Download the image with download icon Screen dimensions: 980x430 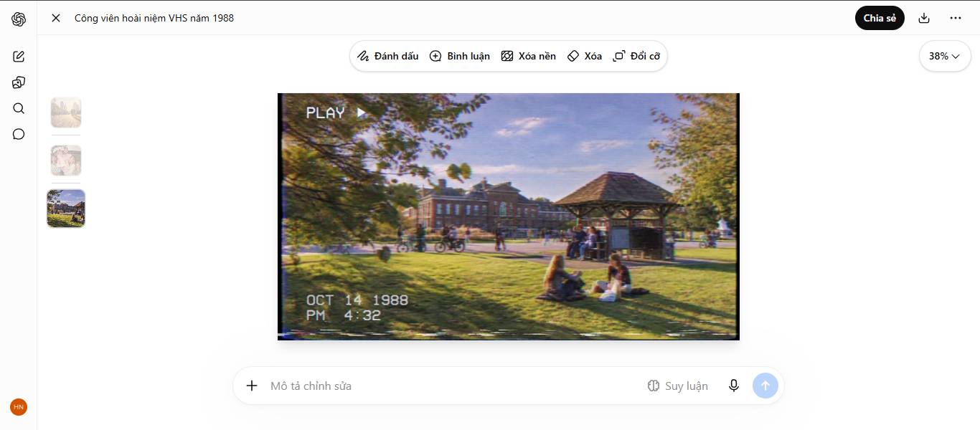point(924,18)
